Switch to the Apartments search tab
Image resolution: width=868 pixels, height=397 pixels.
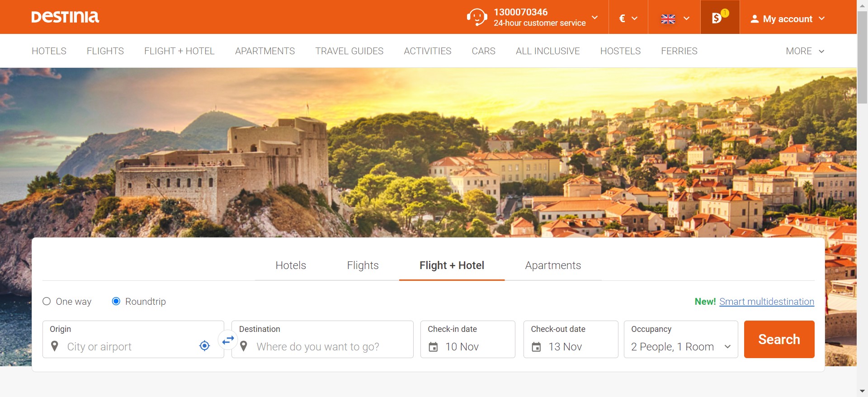coord(553,265)
